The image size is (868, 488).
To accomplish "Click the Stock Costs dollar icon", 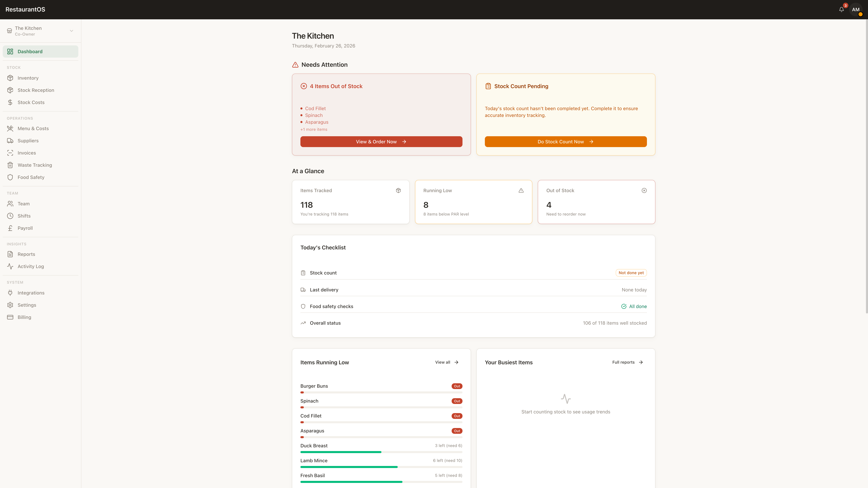I will [10, 102].
